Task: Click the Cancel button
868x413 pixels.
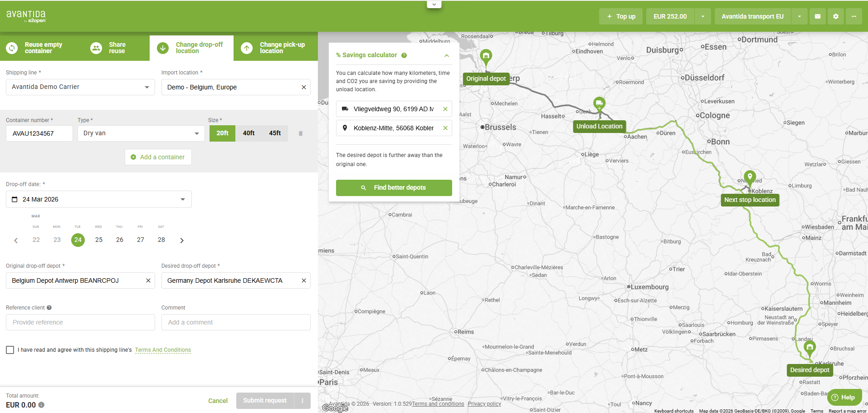Action: pos(218,401)
